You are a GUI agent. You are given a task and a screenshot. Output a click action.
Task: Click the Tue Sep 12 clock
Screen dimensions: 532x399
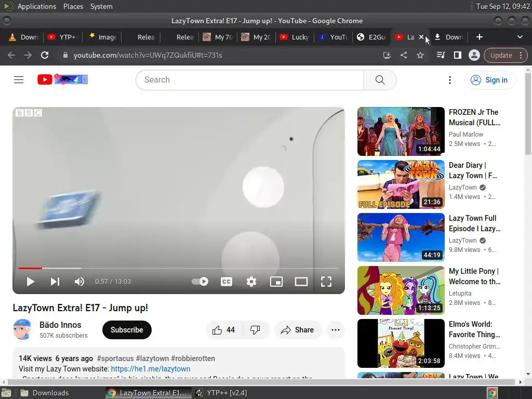503,6
